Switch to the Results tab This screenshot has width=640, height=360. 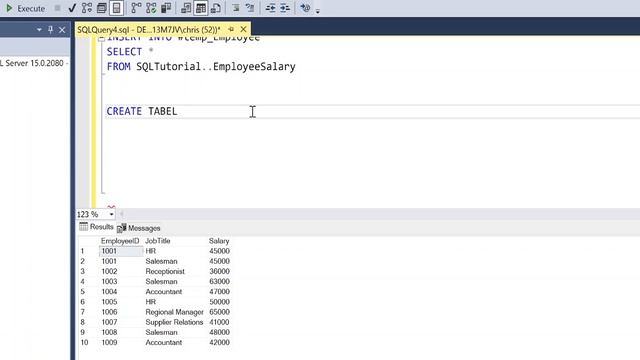pos(97,227)
